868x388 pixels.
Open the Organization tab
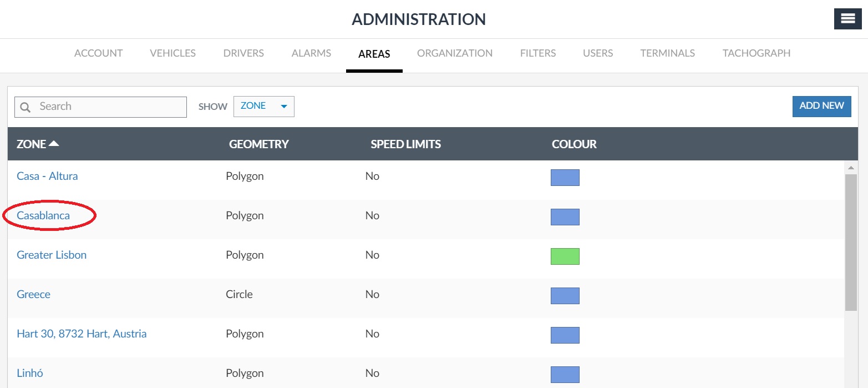[x=455, y=53]
